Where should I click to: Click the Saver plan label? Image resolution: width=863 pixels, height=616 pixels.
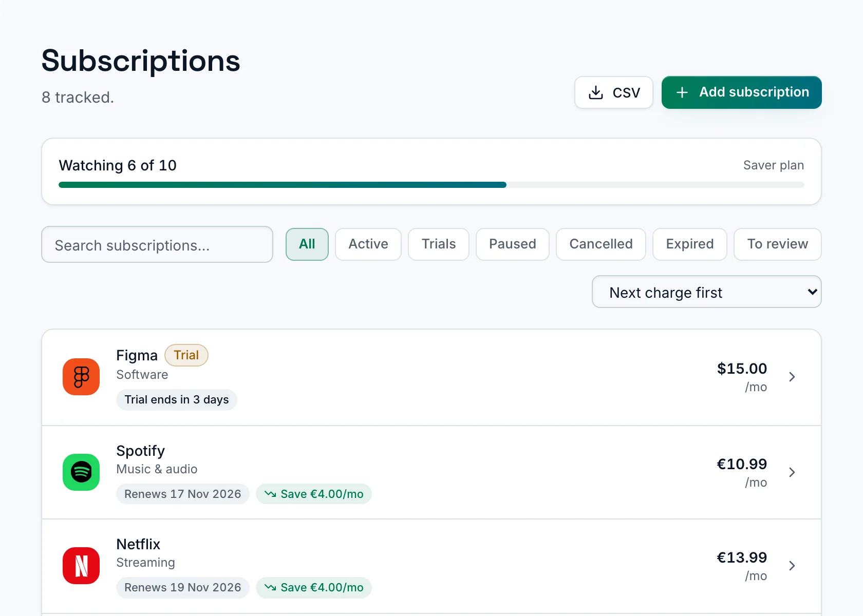pos(774,165)
